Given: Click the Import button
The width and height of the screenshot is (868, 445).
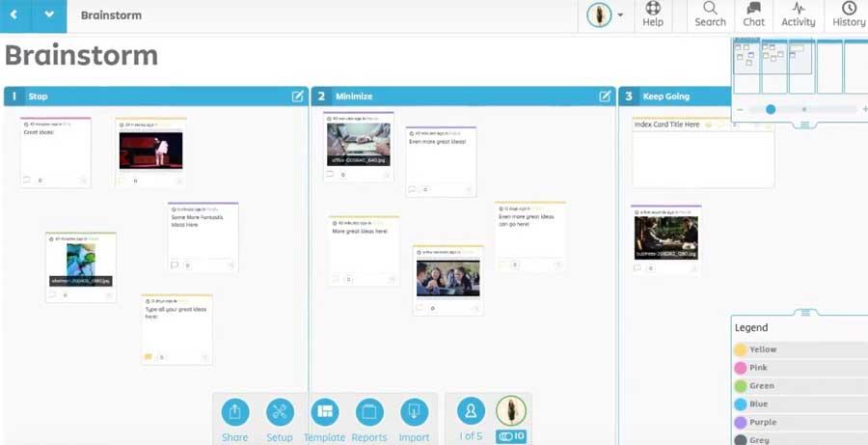Looking at the screenshot, I should (414, 421).
